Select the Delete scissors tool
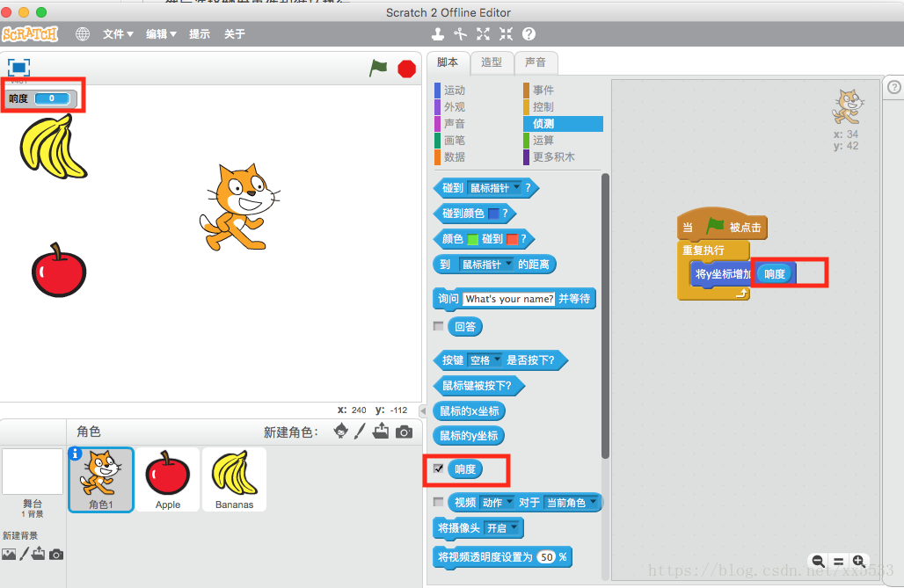Viewport: 904px width, 588px height. click(460, 34)
